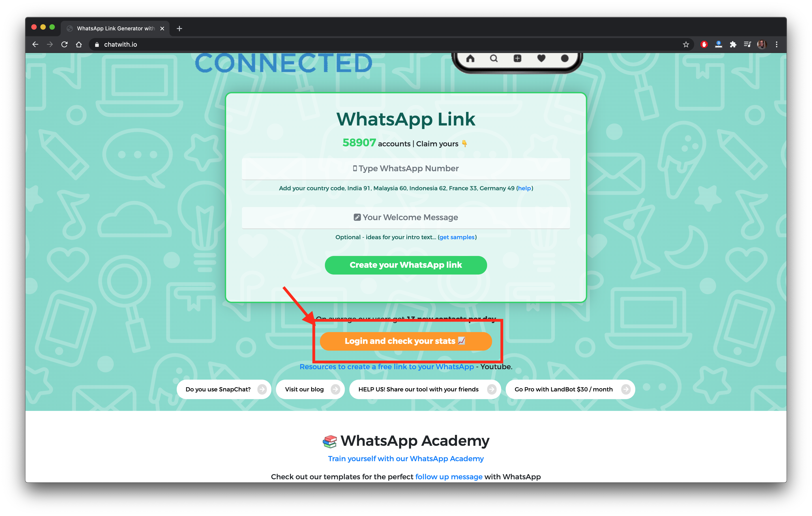Click 'Create your WhatsApp link' button
Viewport: 812px width, 516px height.
406,265
